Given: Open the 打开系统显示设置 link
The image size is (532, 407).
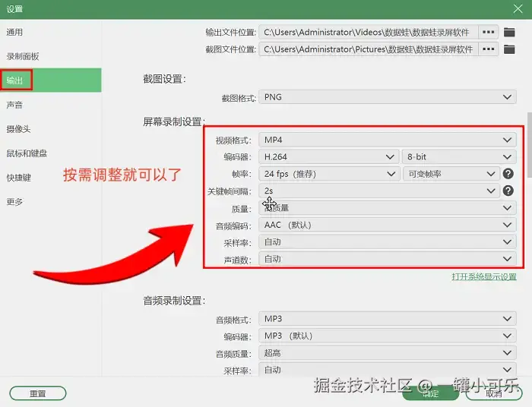Looking at the screenshot, I should click(484, 276).
